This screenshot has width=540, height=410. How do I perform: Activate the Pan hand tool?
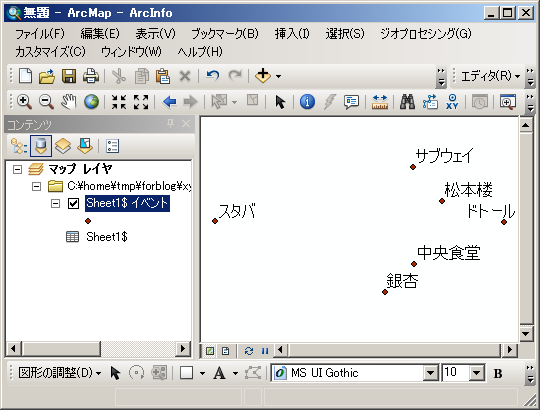tap(68, 102)
